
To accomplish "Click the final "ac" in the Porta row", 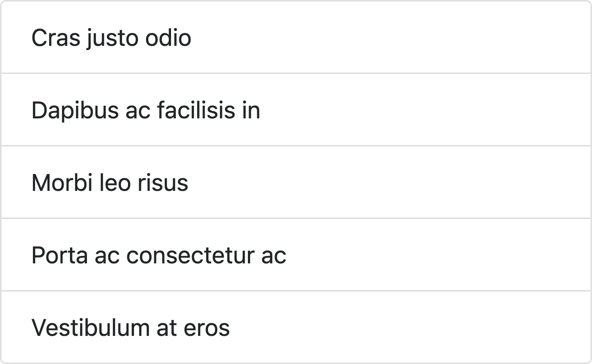I will (273, 256).
